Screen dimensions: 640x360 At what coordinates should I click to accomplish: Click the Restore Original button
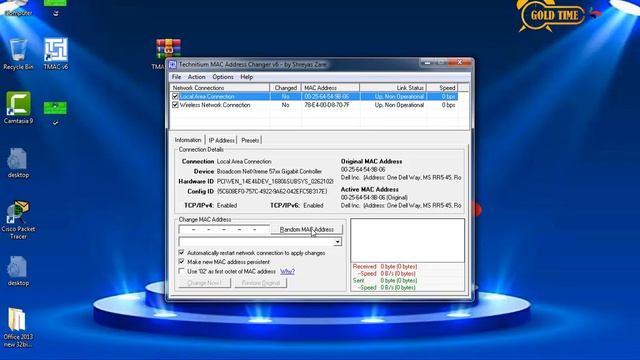point(260,283)
